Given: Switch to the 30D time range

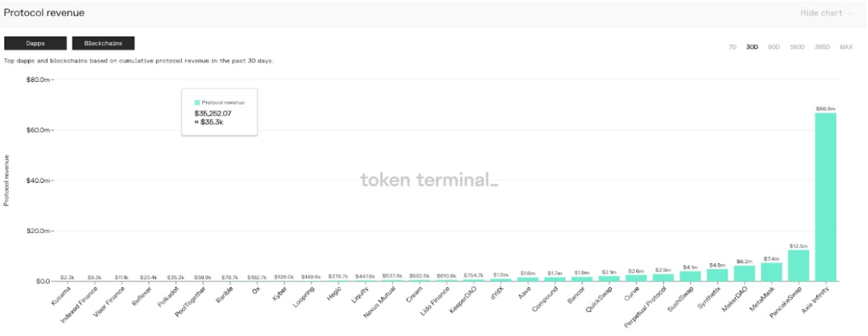Looking at the screenshot, I should pyautogui.click(x=752, y=47).
